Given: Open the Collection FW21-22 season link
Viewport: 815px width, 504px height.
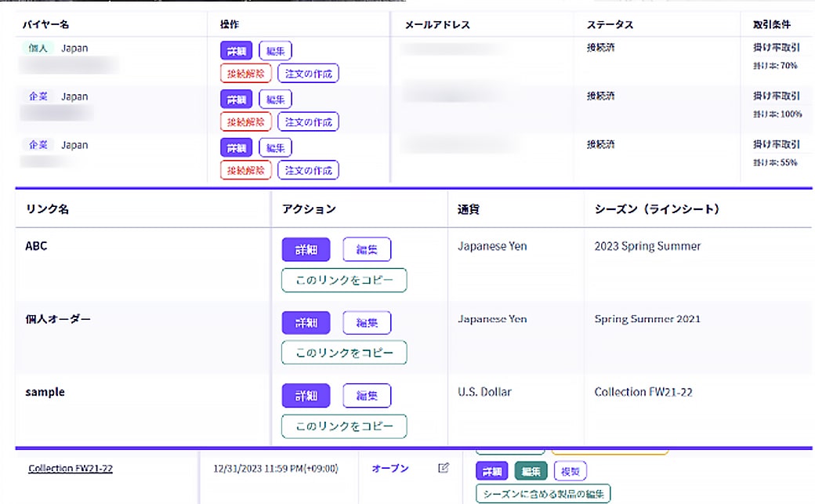Looking at the screenshot, I should point(71,468).
